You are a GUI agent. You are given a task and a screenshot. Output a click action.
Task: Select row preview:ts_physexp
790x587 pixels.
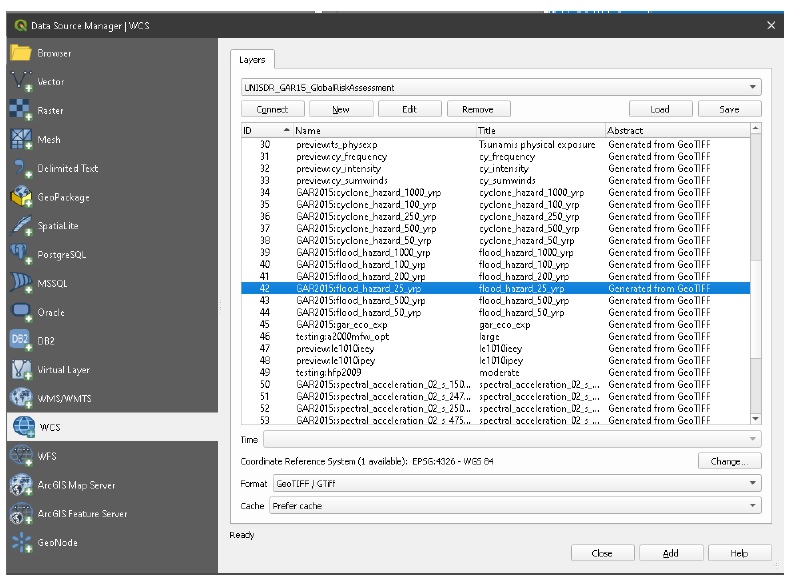pyautogui.click(x=496, y=145)
